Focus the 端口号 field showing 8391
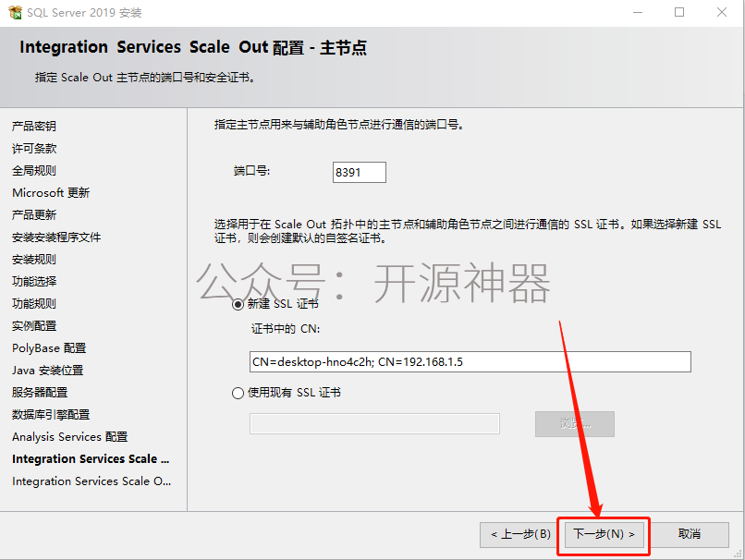The height and width of the screenshot is (560, 745). 360,172
